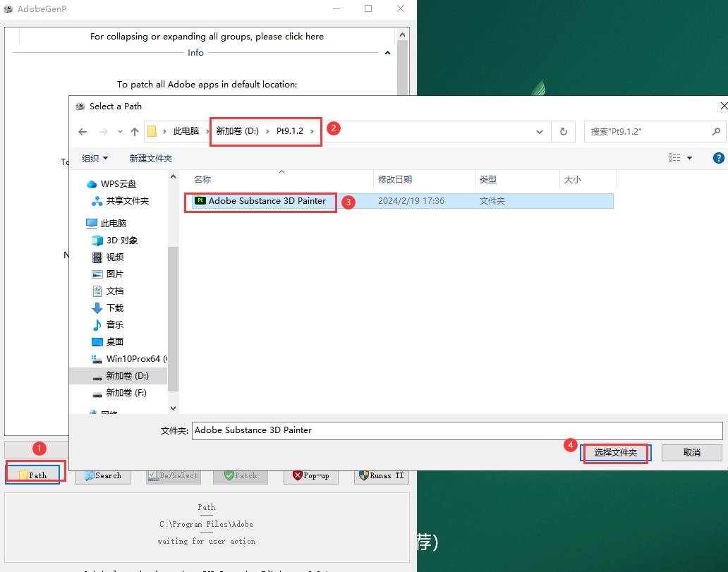
Task: Click 新加卷 (D:) in the address breadcrumb
Action: click(237, 131)
